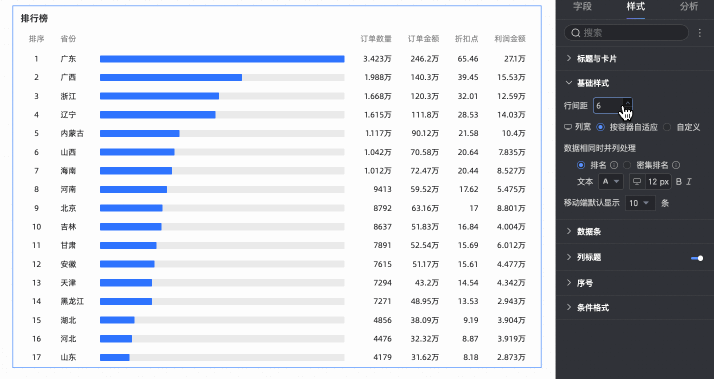Toggle bold text formatting (B)
This screenshot has width=714, height=379.
(x=678, y=182)
